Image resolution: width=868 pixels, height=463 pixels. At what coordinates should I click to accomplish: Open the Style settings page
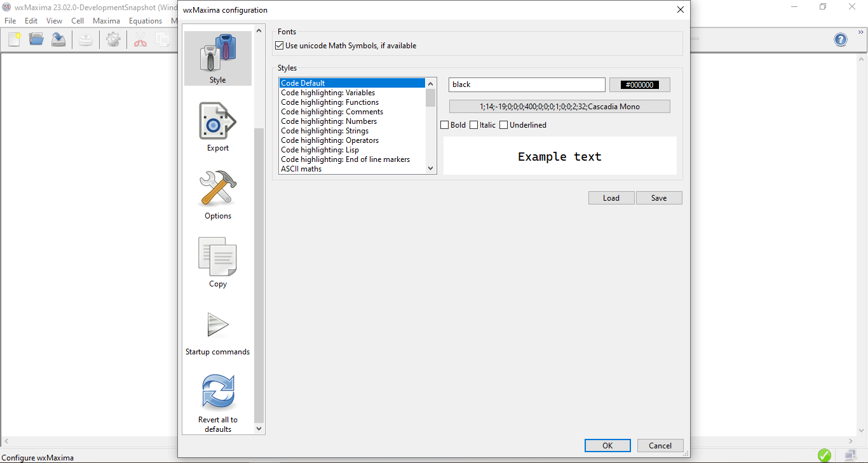coord(217,58)
